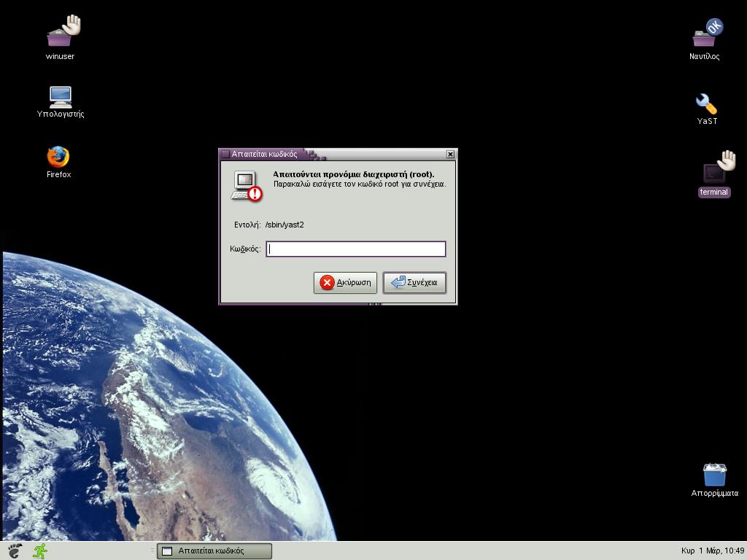Viewport: 747px width, 560px height.
Task: Open the clock showing Κυρ 1 Μάρ, 10:49
Action: (712, 551)
